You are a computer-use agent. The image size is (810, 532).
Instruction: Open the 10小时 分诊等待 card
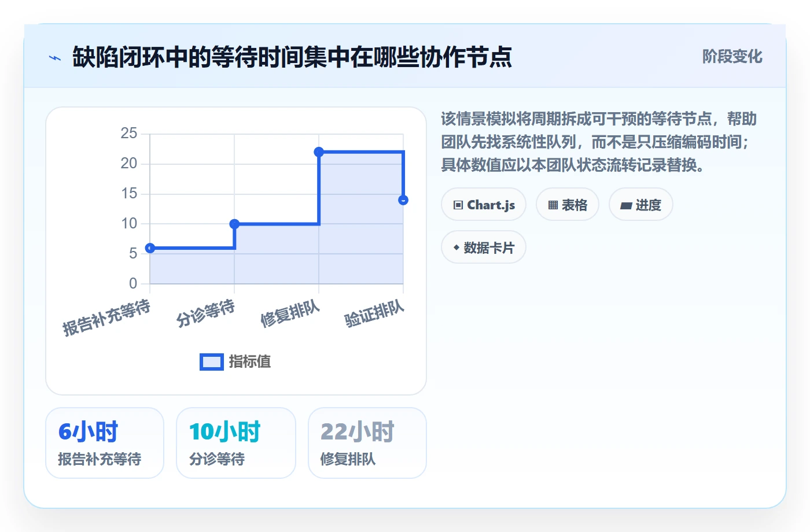click(x=236, y=443)
